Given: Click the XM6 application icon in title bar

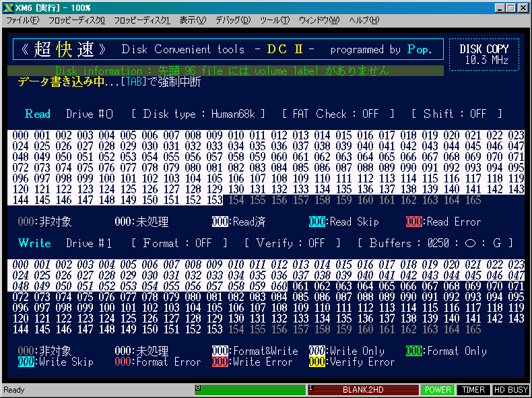Looking at the screenshot, I should (x=8, y=7).
